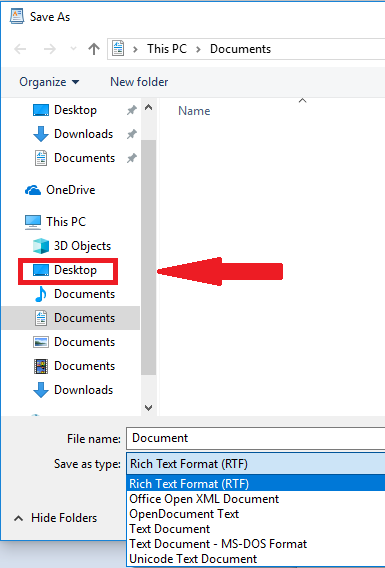Image resolution: width=385 pixels, height=568 pixels.
Task: Go up one folder level
Action: 94,49
